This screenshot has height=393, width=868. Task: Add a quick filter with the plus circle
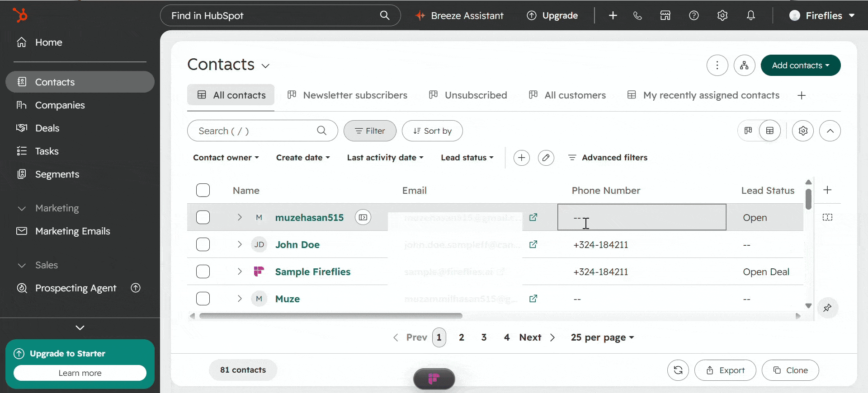point(522,158)
